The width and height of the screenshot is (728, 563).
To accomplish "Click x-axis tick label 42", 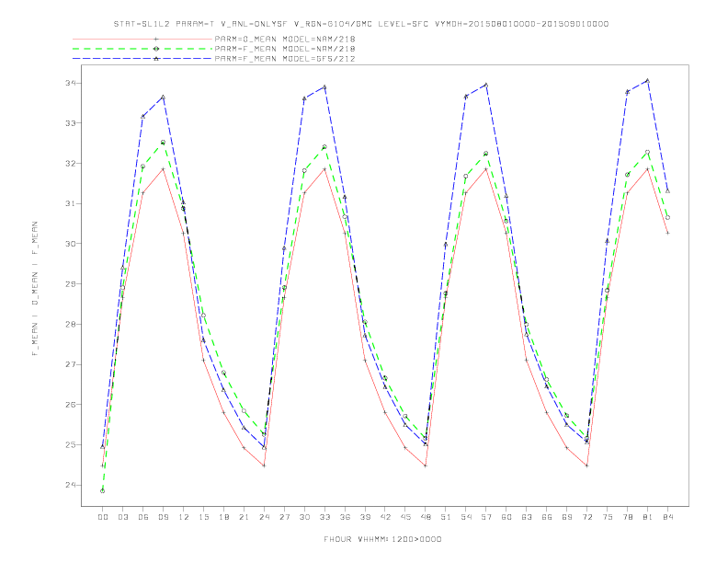I will (385, 517).
